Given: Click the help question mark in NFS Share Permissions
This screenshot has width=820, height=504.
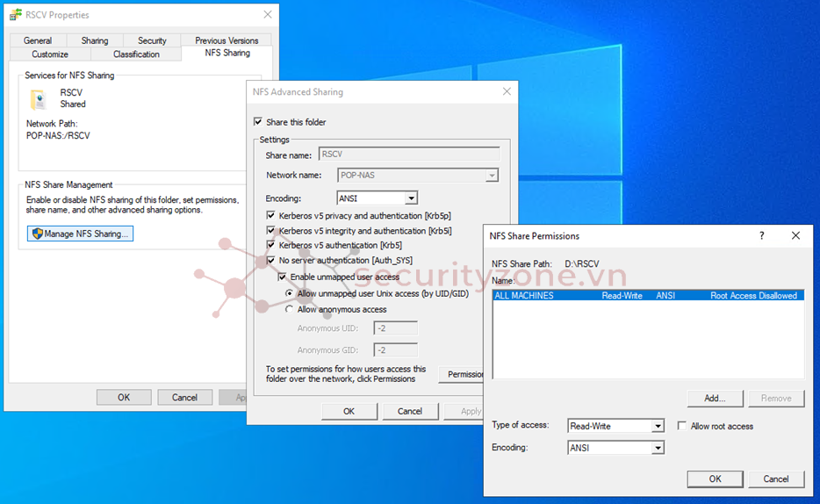Looking at the screenshot, I should 761,235.
